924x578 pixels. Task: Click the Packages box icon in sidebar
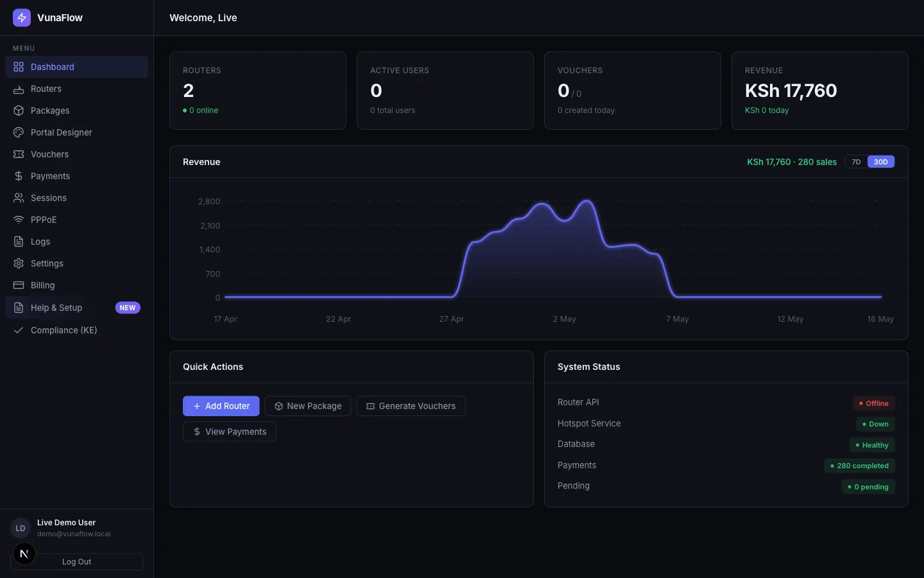coord(19,110)
